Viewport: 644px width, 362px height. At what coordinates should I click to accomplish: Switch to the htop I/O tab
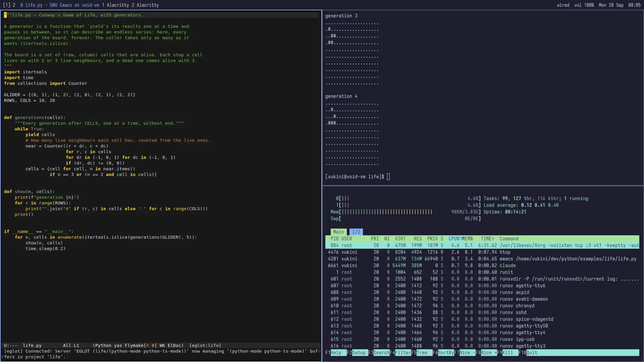pos(356,232)
